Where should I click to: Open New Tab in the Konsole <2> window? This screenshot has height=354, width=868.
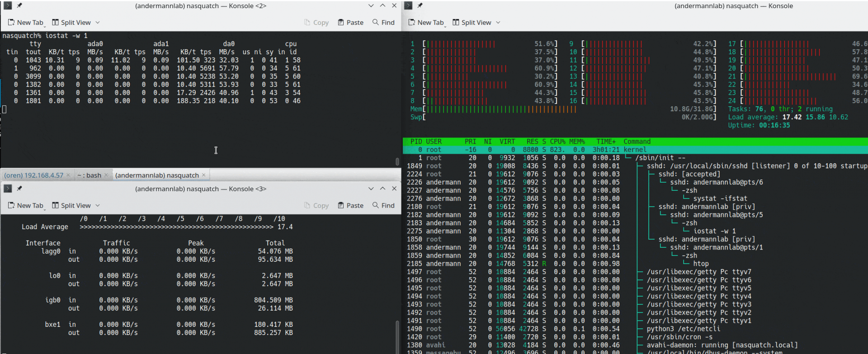pos(25,23)
